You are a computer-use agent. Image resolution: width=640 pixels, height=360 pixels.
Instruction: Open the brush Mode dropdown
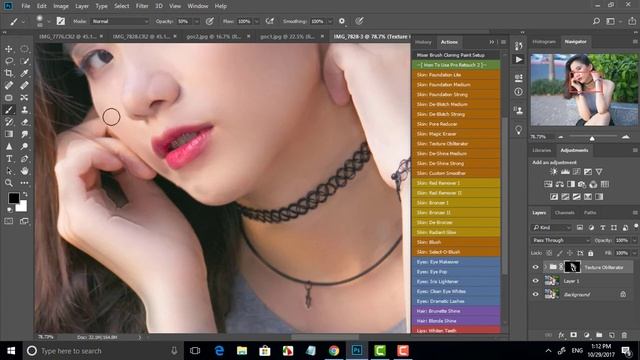(x=120, y=21)
